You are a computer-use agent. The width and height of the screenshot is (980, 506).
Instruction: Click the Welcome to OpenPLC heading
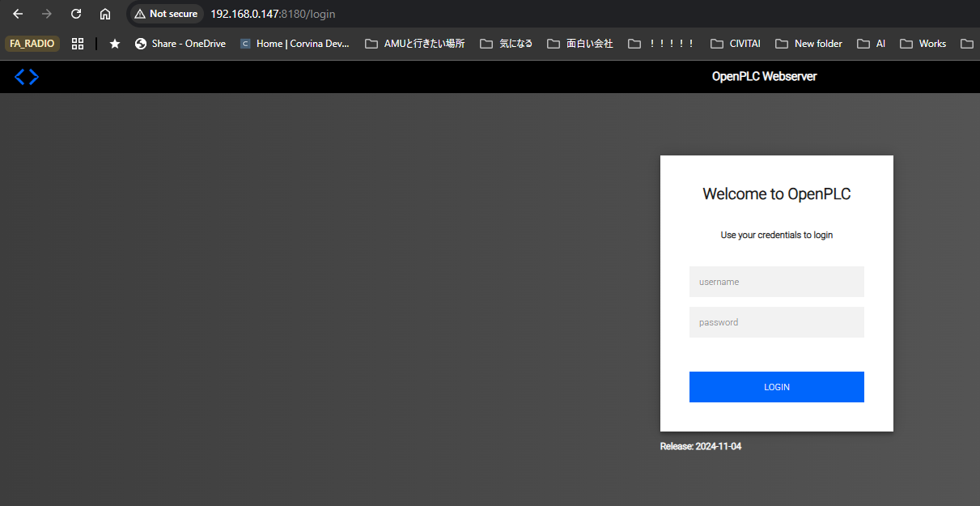pos(777,194)
